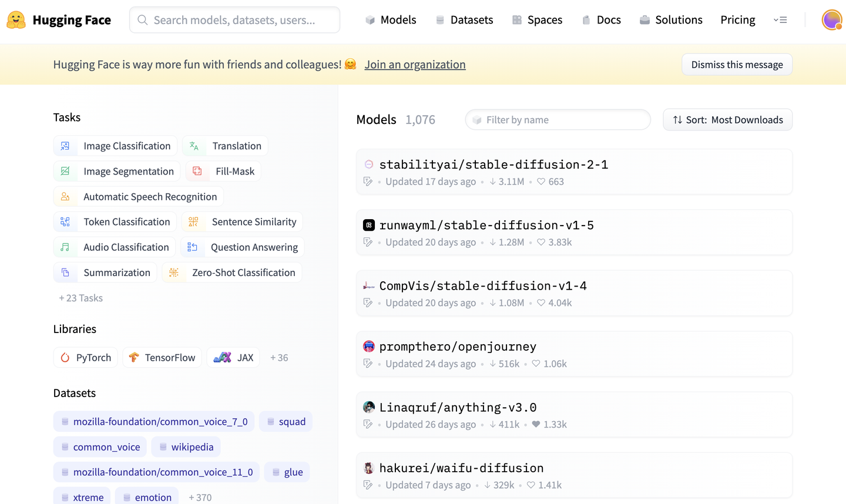Filter by squad dataset tag
The width and height of the screenshot is (846, 504).
coord(286,422)
